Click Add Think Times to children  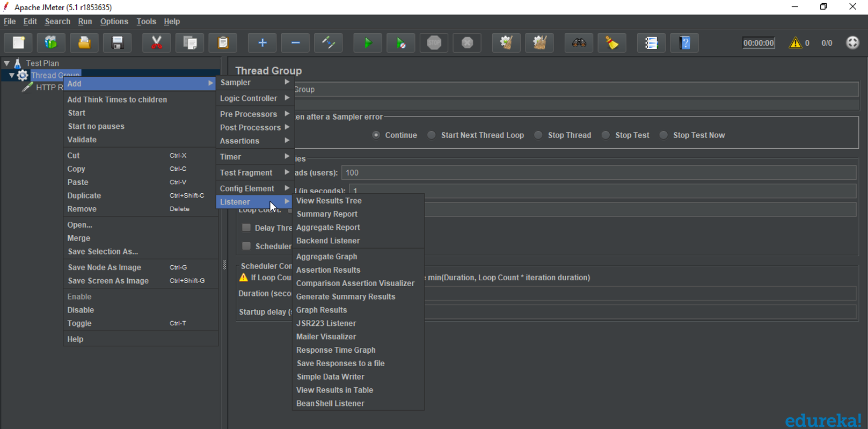click(117, 100)
